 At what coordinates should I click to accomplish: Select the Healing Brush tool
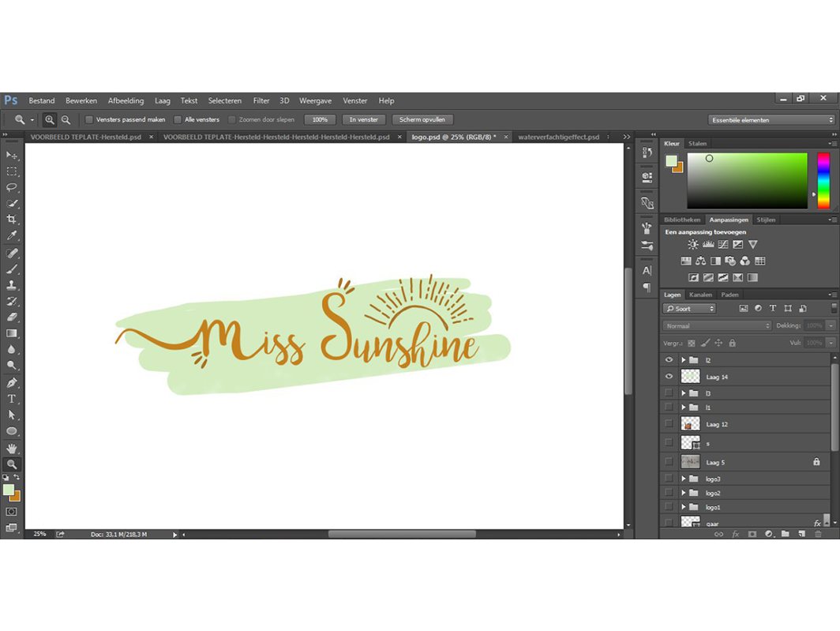(12, 253)
